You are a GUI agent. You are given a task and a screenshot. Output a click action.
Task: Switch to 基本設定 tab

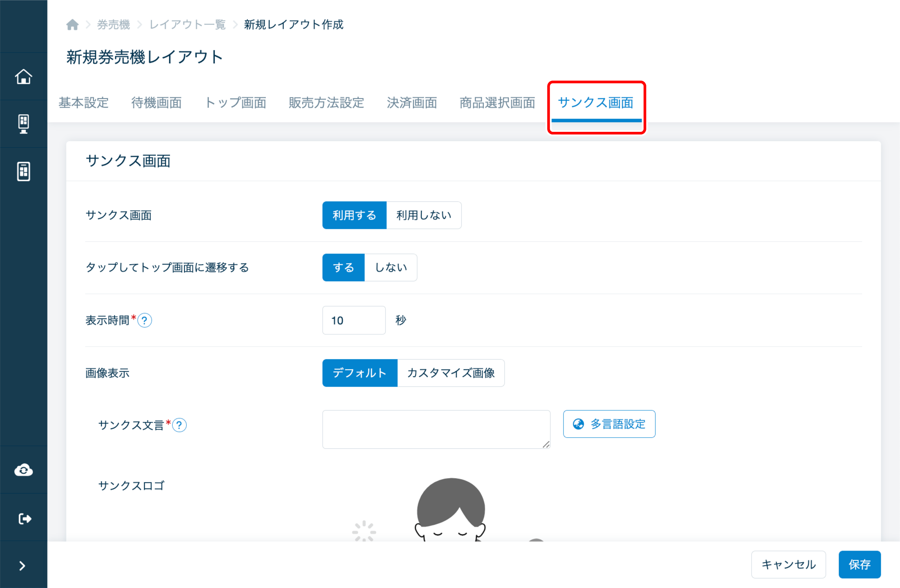tap(83, 102)
